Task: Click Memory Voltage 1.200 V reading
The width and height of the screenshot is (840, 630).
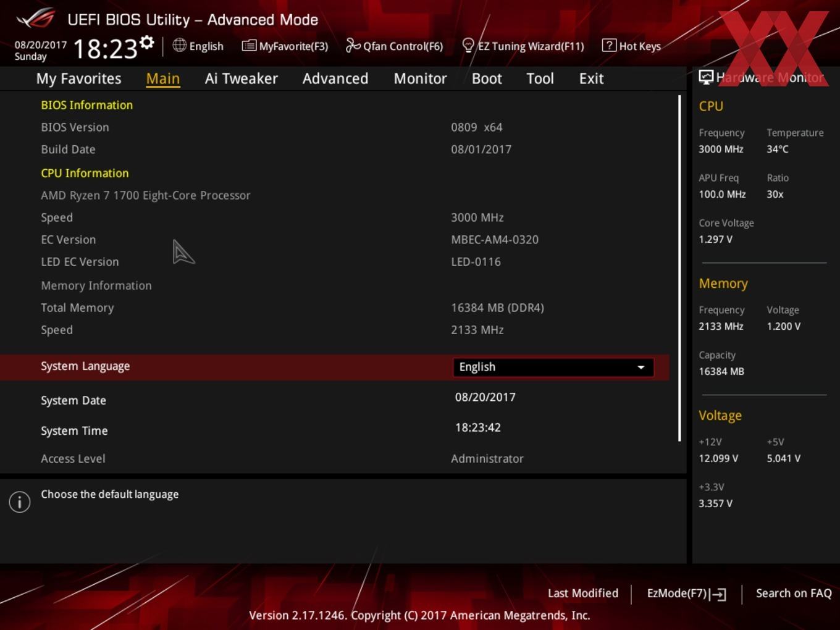Action: 784,326
